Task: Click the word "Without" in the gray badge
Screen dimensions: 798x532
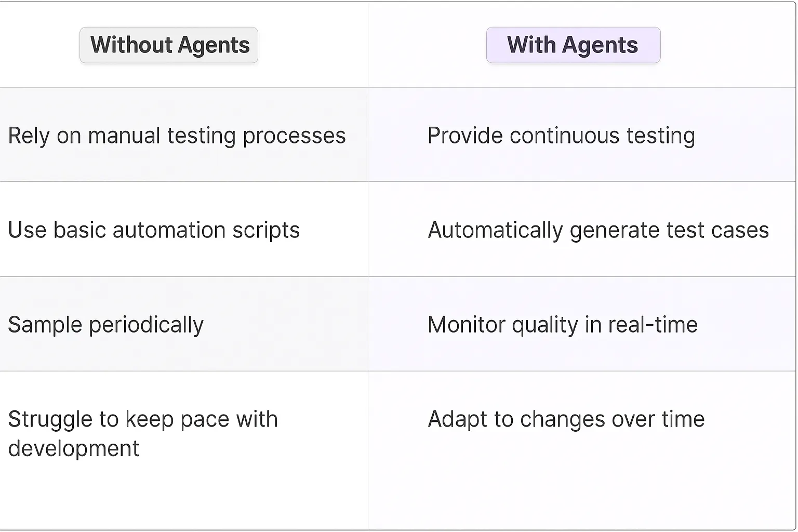Action: [131, 45]
